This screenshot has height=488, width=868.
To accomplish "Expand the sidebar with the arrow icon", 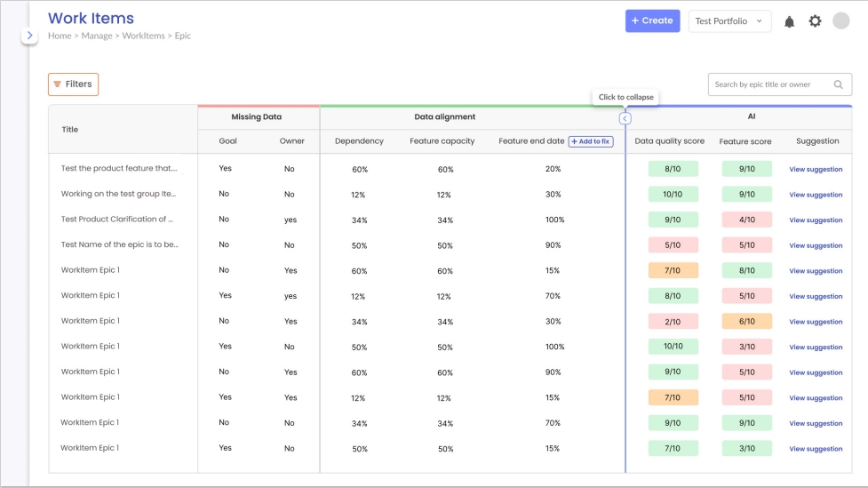I will point(29,36).
